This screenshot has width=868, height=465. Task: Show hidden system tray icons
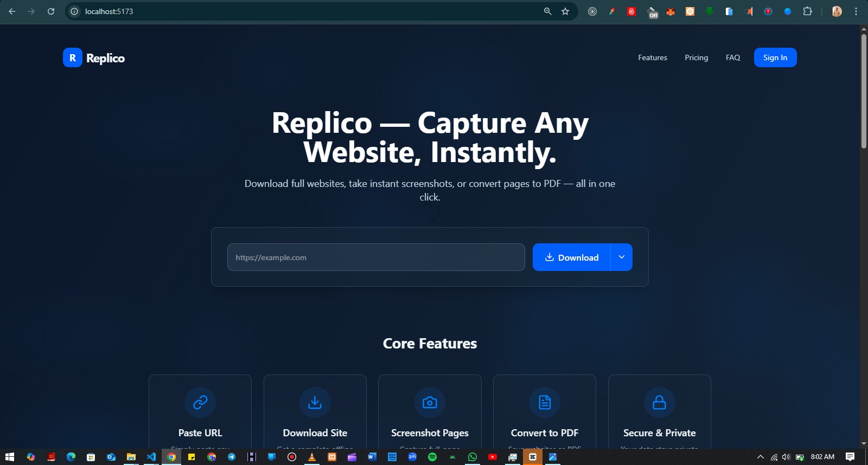tap(761, 457)
